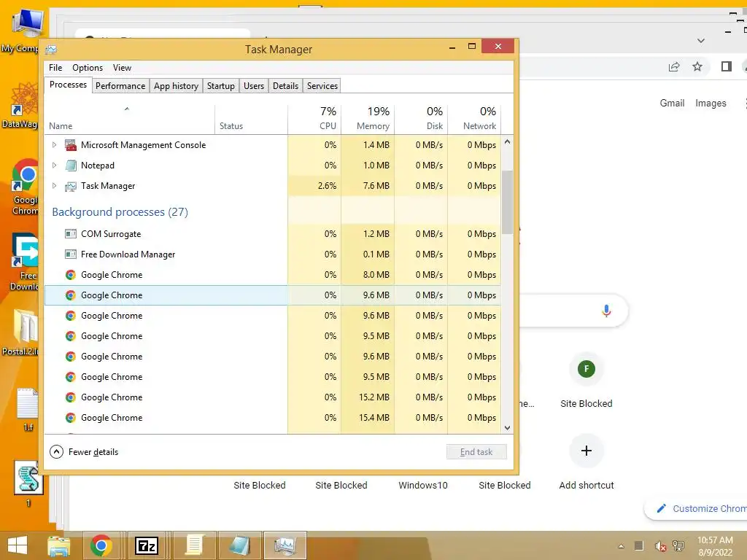
Task: Click the COM Surrogate process icon
Action: coord(71,234)
